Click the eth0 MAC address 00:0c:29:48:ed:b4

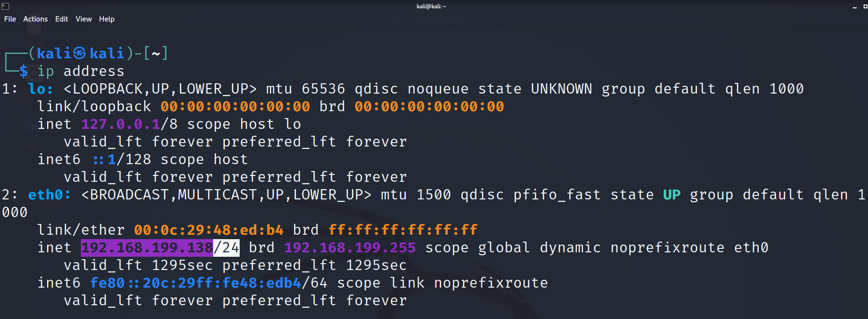[x=209, y=230]
